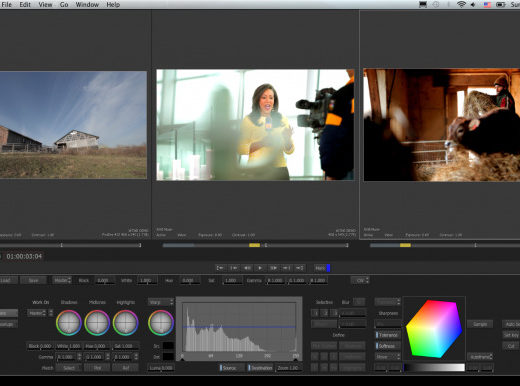
Task: Click the Src color swatch
Action: coord(168,346)
